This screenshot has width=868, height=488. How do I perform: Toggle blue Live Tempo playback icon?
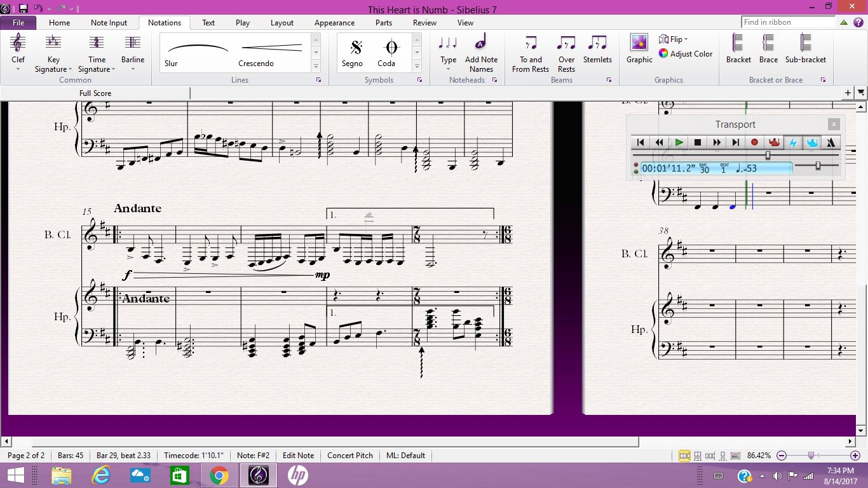click(x=812, y=142)
